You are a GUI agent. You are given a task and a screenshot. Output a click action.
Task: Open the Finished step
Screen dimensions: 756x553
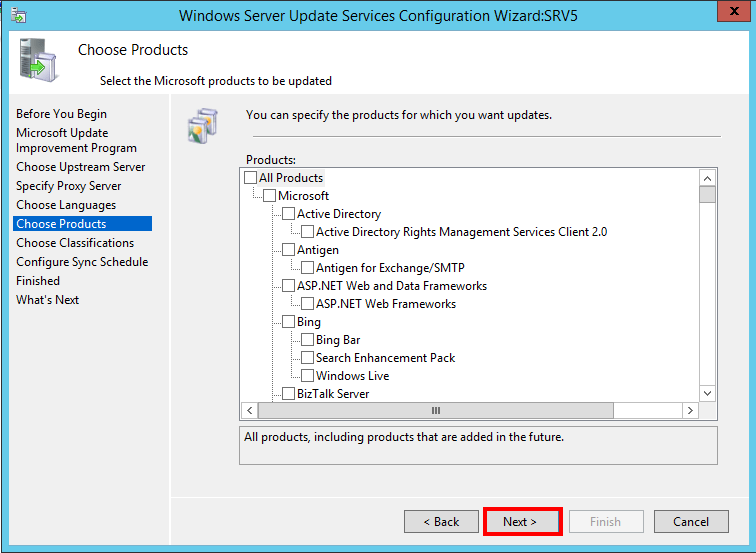coord(38,281)
